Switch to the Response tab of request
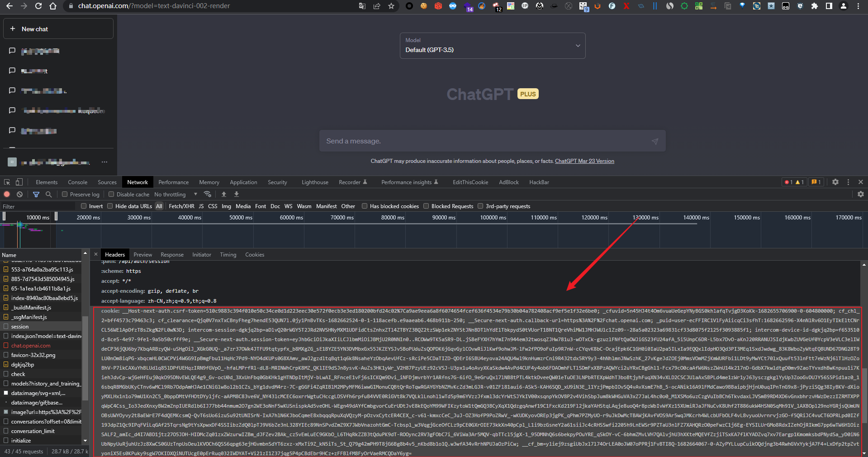The image size is (868, 457). [172, 254]
